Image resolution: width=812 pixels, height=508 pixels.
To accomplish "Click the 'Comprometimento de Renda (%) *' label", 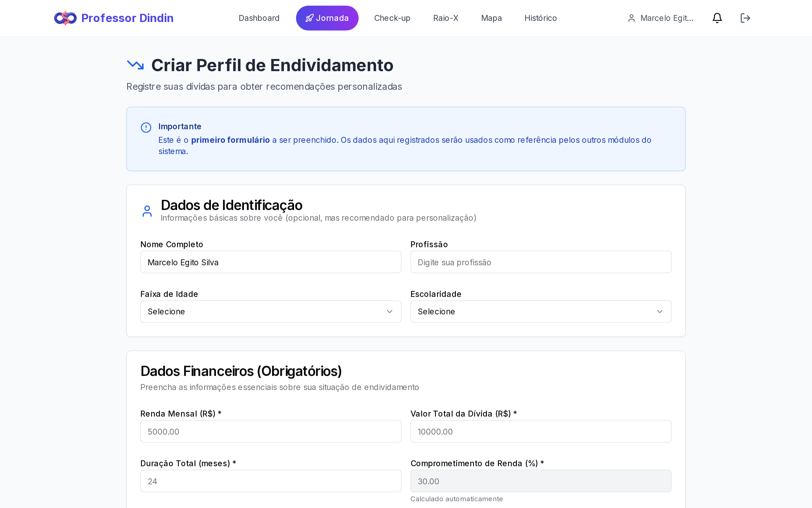I will (x=477, y=463).
